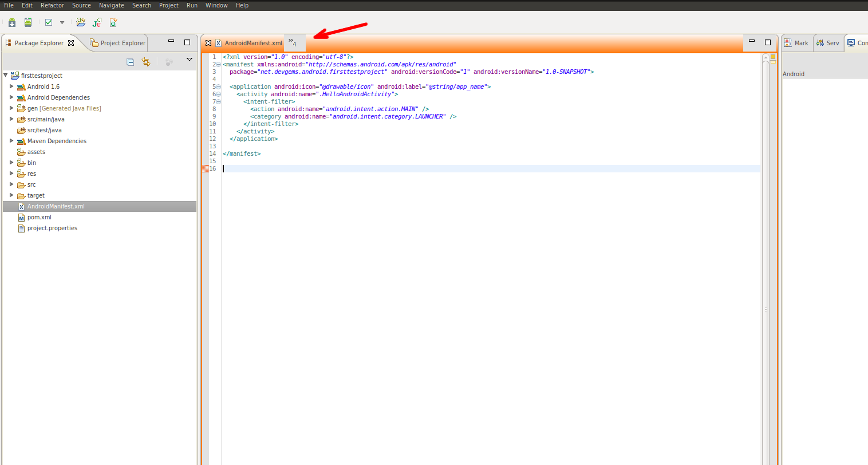
Task: Fold the intent-filter element on line 7
Action: [x=218, y=102]
